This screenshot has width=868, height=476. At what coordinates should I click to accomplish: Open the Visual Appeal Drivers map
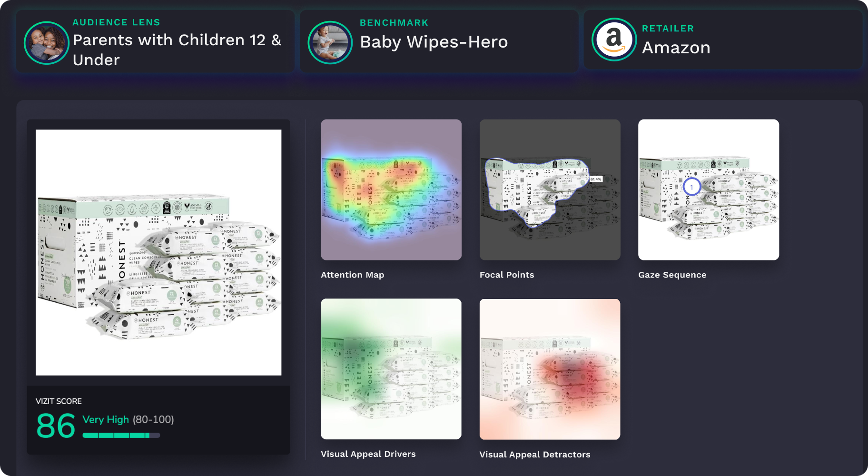click(x=391, y=368)
